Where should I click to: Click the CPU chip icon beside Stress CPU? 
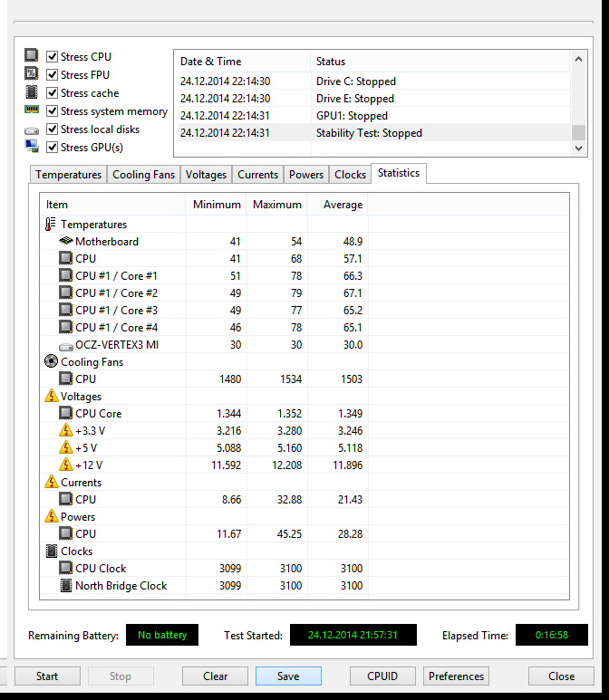coord(32,55)
